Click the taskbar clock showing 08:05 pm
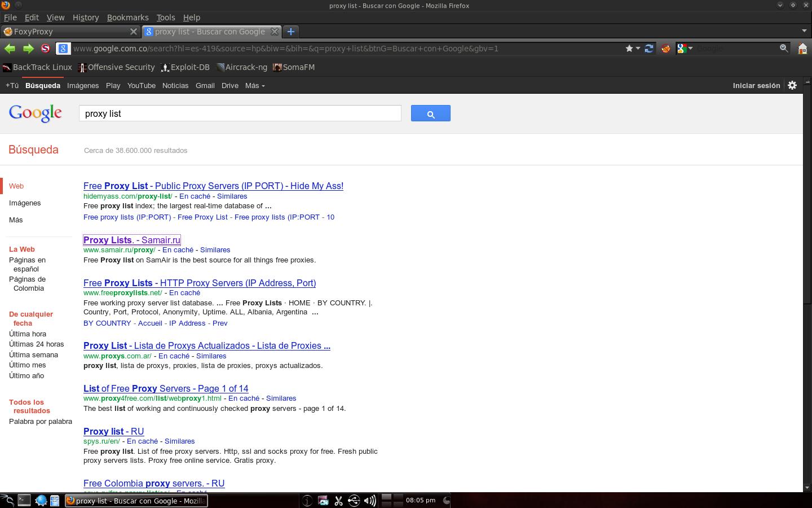This screenshot has width=812, height=508. [421, 500]
